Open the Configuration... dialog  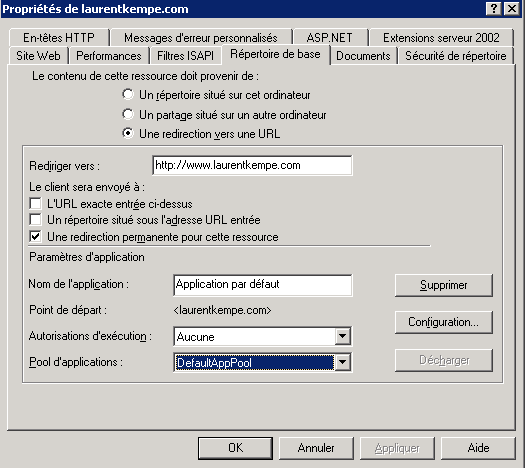pos(444,322)
